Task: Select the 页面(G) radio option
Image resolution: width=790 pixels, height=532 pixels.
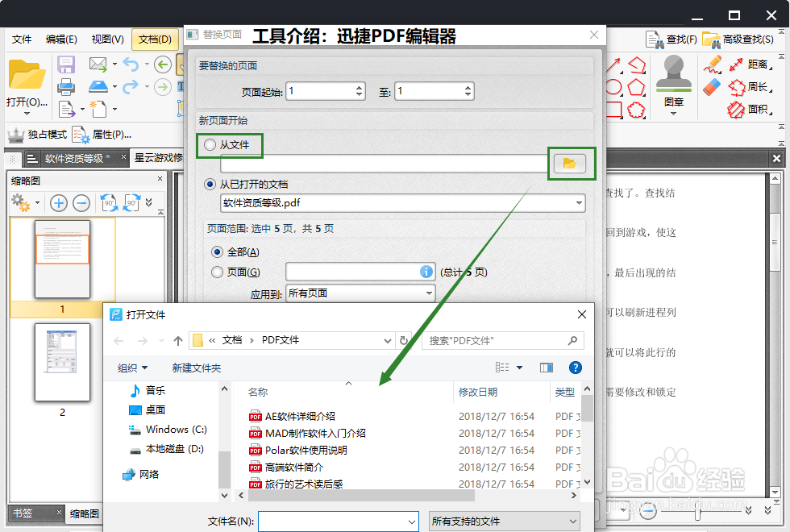Action: coord(217,272)
